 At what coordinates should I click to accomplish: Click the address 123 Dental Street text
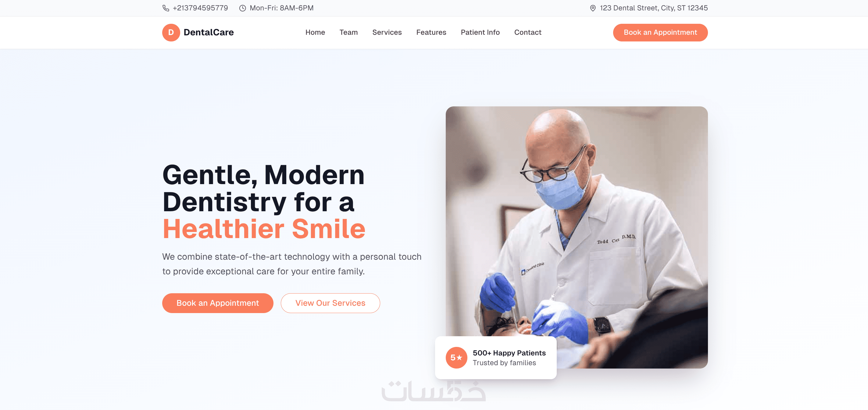pyautogui.click(x=654, y=8)
